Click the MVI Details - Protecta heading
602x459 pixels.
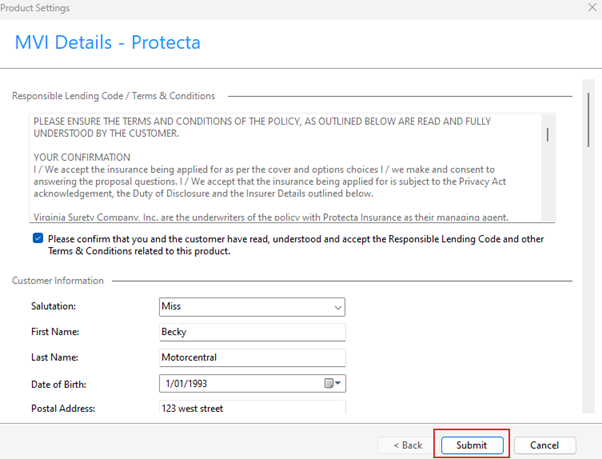tap(107, 43)
